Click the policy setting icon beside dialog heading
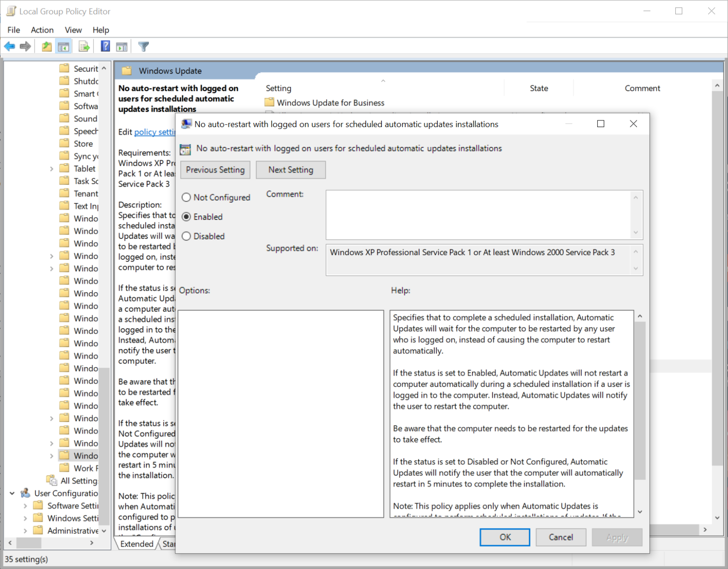 (185, 149)
